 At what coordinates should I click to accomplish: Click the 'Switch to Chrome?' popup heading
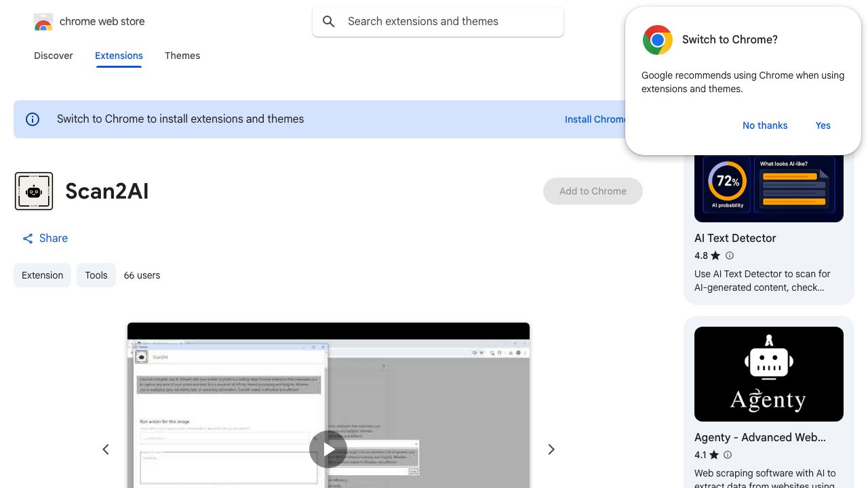pyautogui.click(x=730, y=40)
